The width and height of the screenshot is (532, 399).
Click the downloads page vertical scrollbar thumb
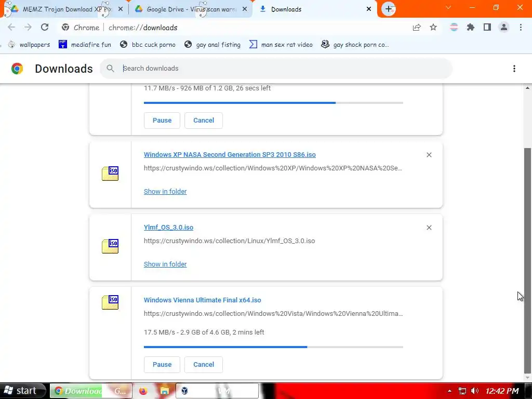(x=527, y=260)
